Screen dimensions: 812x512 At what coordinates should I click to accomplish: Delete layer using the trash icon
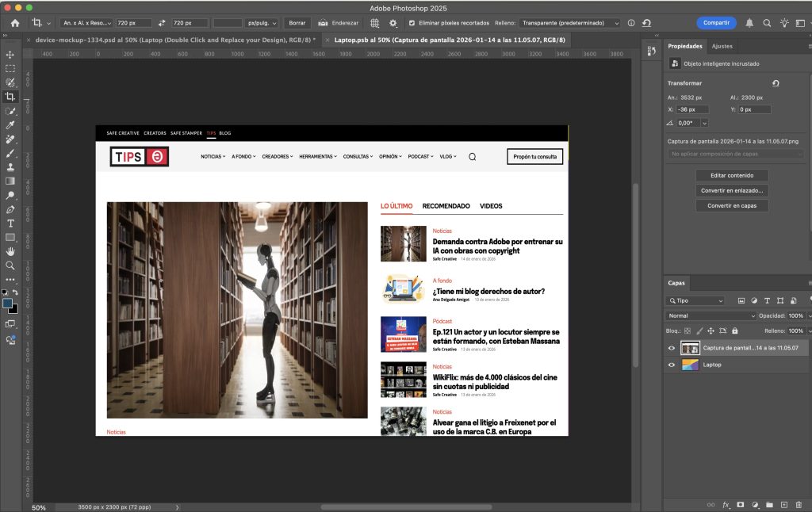coord(797,504)
